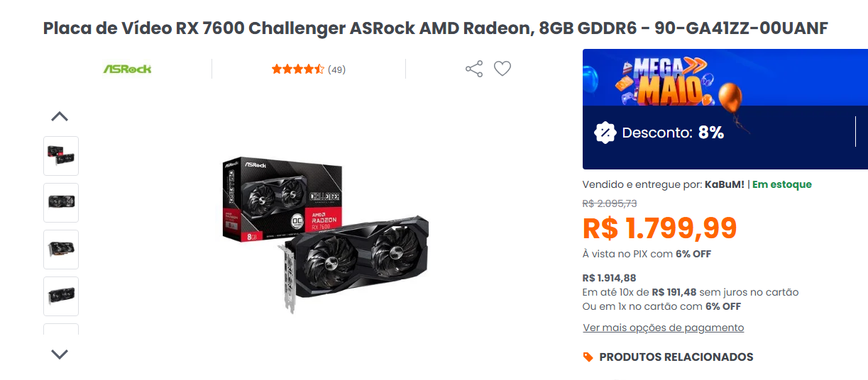Select third product thumbnail
868x380 pixels.
pos(61,250)
